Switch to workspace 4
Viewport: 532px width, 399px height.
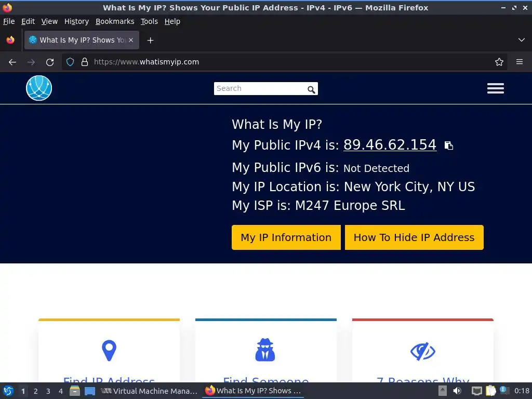(x=61, y=391)
